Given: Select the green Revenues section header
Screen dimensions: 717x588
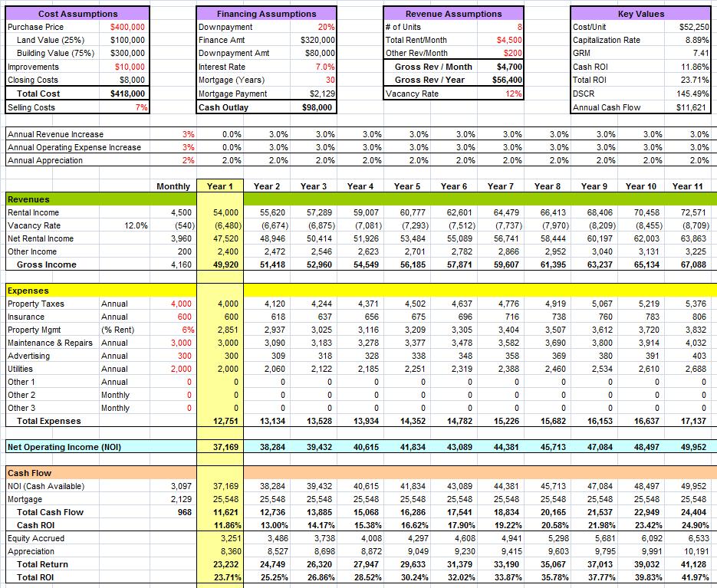Looking at the screenshot, I should click(x=28, y=199).
